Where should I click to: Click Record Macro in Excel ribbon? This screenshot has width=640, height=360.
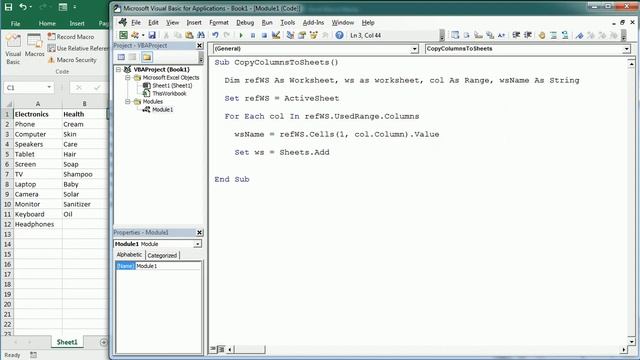71,37
